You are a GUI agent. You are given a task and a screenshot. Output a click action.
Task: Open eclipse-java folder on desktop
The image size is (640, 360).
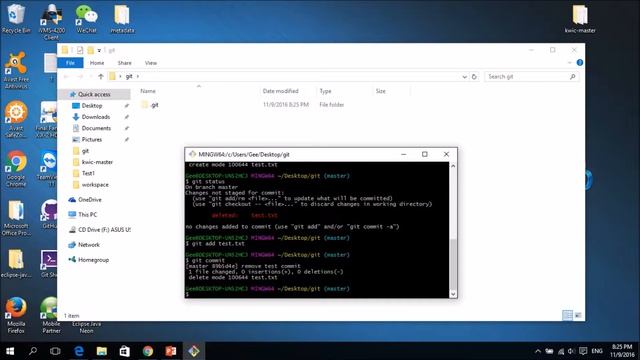pos(16,264)
